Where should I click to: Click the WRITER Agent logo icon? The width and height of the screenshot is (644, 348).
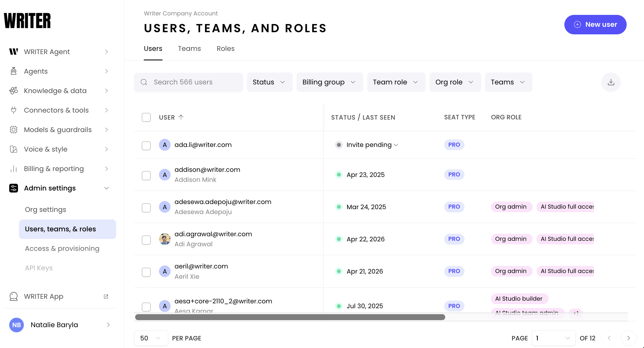[14, 52]
